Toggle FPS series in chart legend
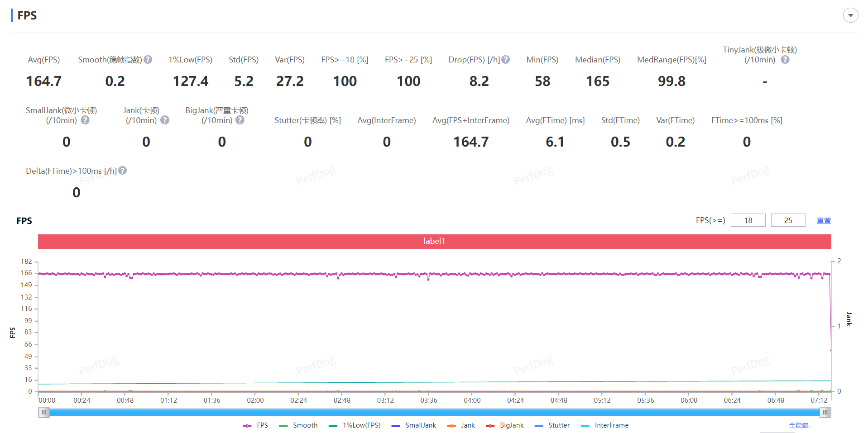 (x=256, y=425)
